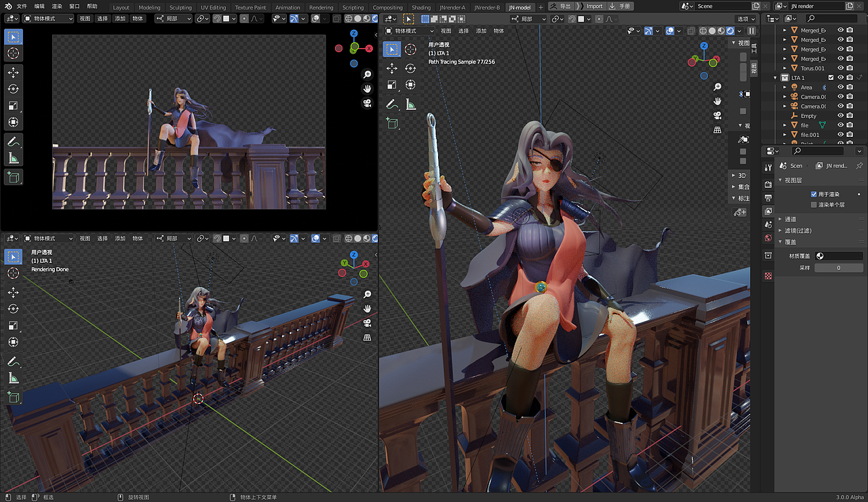Hide the Area light in the viewport
The height and width of the screenshot is (502, 868).
point(841,87)
